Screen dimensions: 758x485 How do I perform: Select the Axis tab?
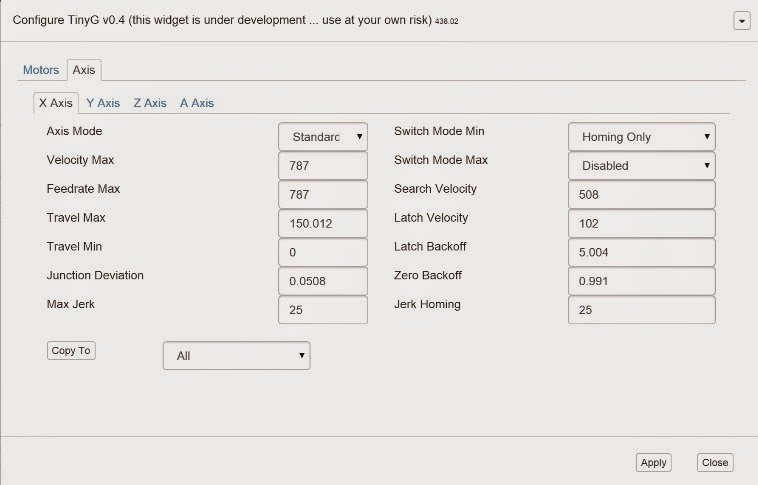(84, 70)
